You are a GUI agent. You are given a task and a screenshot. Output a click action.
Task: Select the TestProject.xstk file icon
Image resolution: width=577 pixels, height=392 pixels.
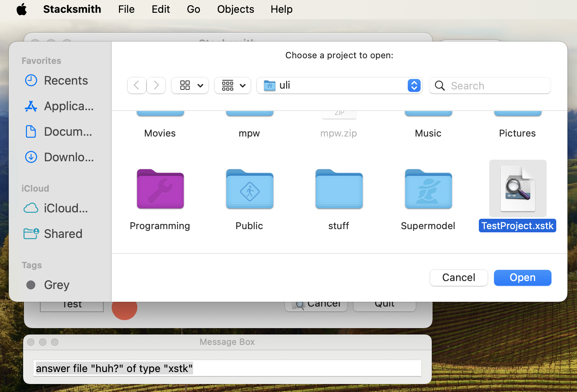tap(518, 188)
